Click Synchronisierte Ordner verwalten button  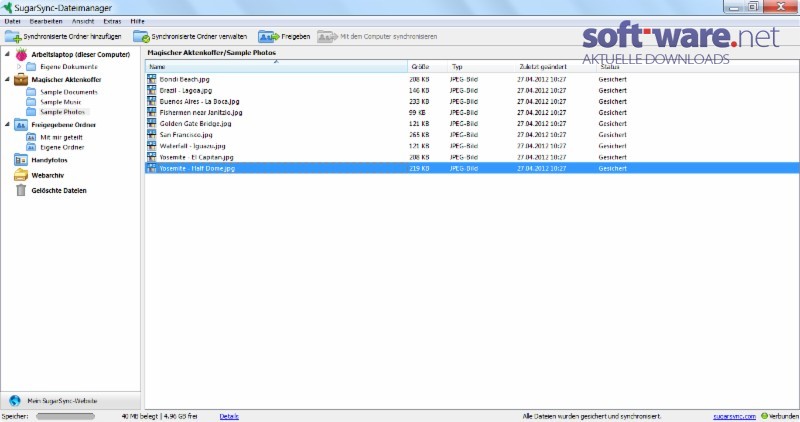(x=190, y=37)
